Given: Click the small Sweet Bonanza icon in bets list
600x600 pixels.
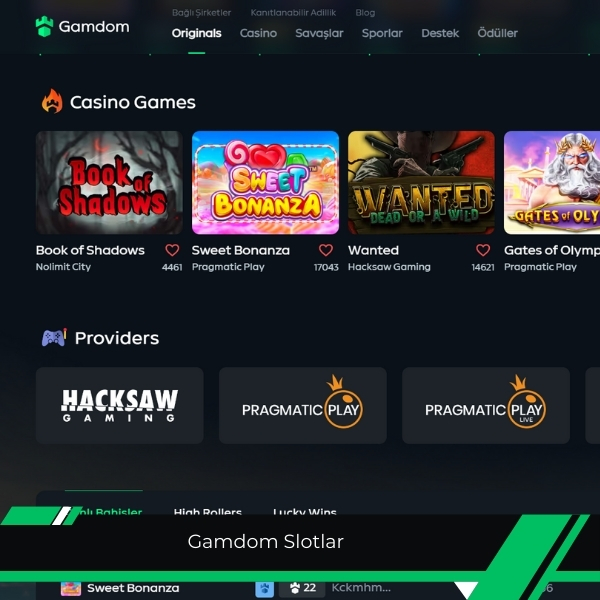Looking at the screenshot, I should [x=71, y=589].
